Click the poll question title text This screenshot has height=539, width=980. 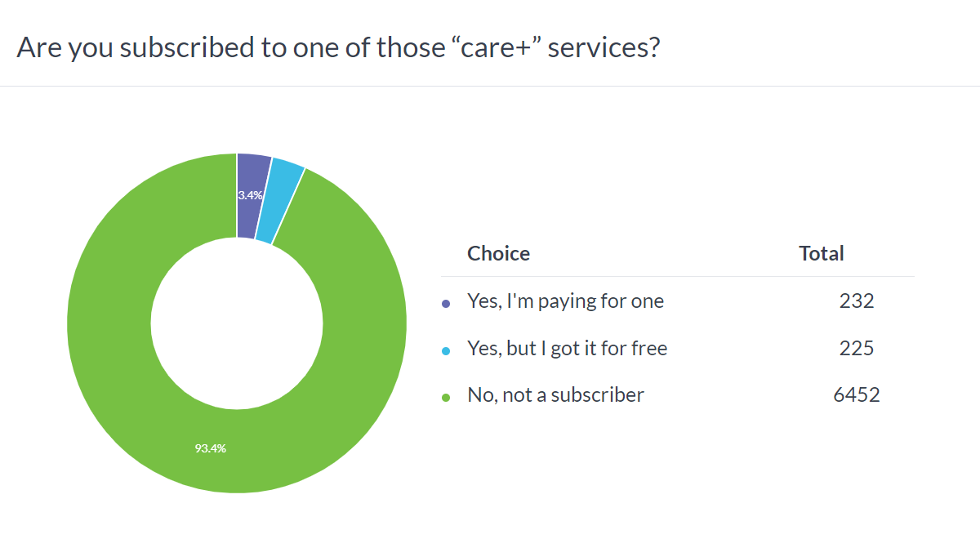click(x=338, y=47)
